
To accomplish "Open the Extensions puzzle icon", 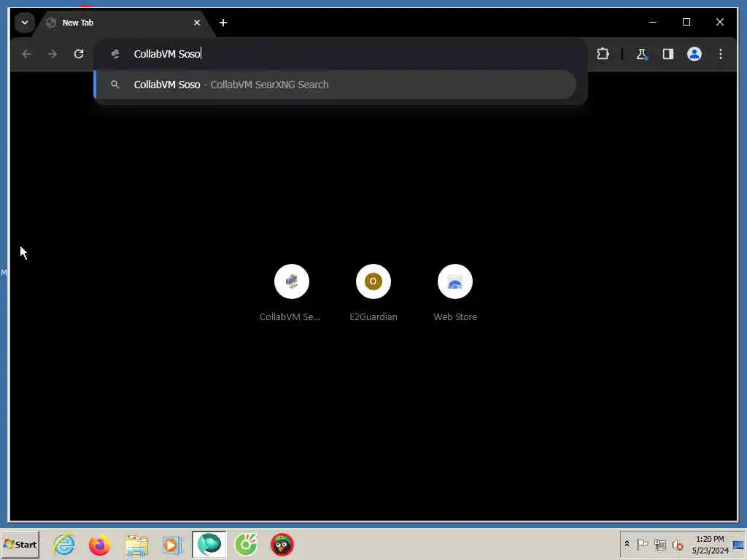I will click(x=603, y=54).
